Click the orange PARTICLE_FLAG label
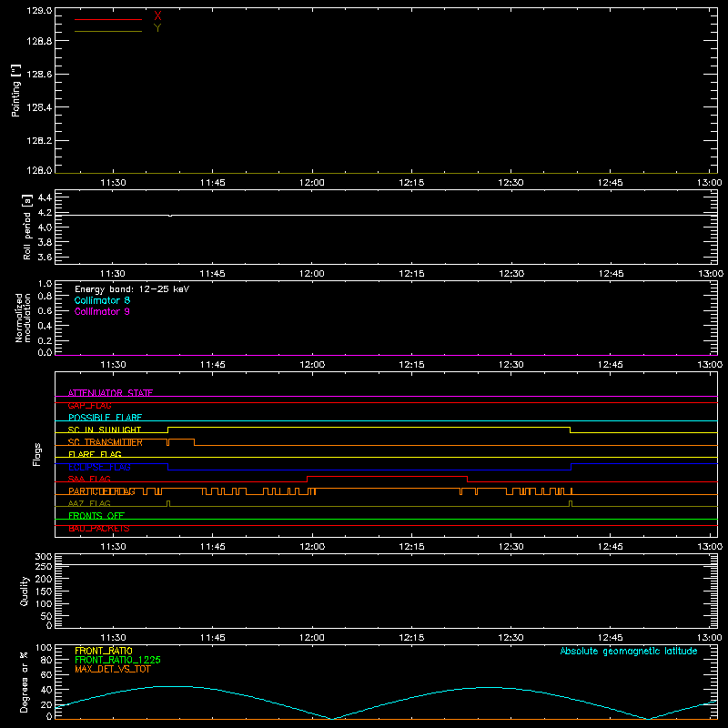 (102, 491)
